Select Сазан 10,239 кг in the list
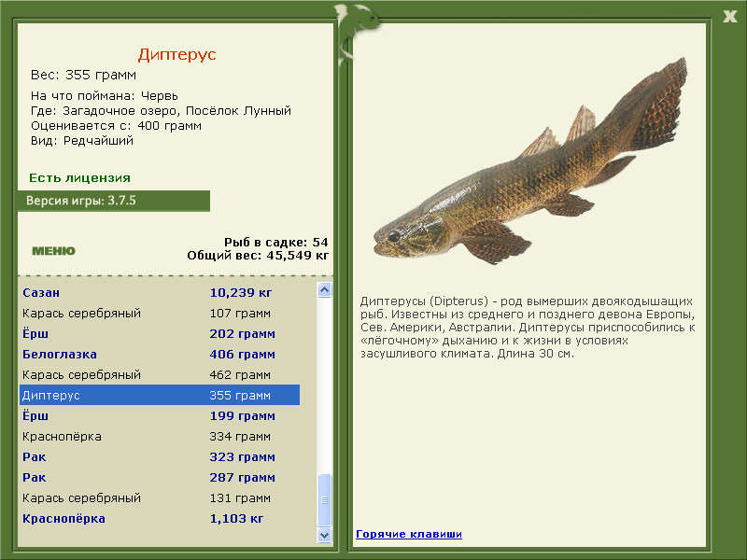 click(x=160, y=293)
